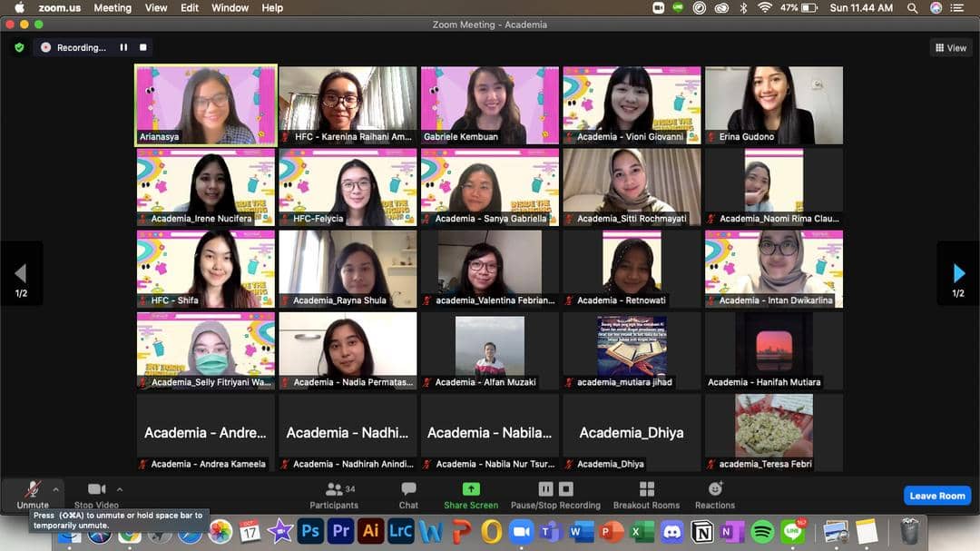This screenshot has width=980, height=551.
Task: Expand video options arrow next to Stop Video
Action: [120, 489]
